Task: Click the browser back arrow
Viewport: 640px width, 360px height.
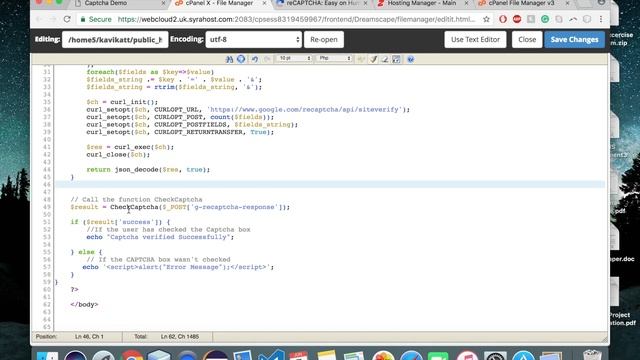Action: pos(40,19)
